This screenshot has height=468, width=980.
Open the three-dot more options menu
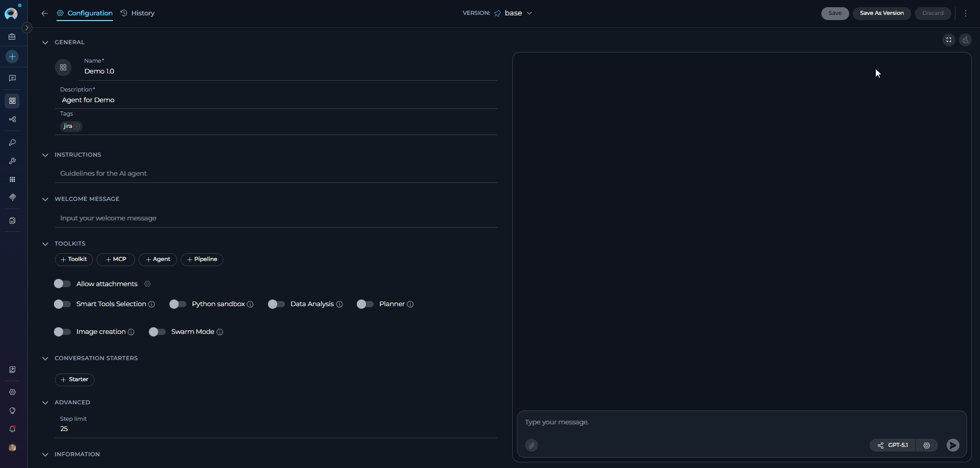tap(966, 13)
